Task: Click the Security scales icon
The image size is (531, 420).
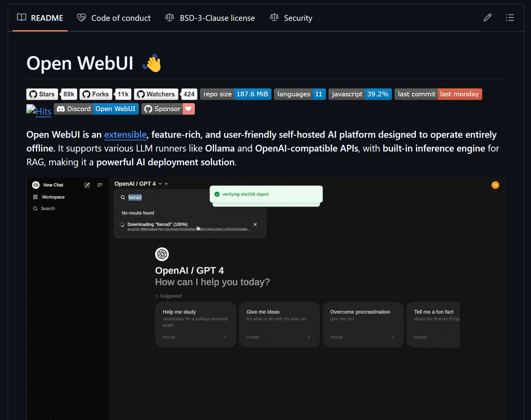Action: click(x=274, y=18)
